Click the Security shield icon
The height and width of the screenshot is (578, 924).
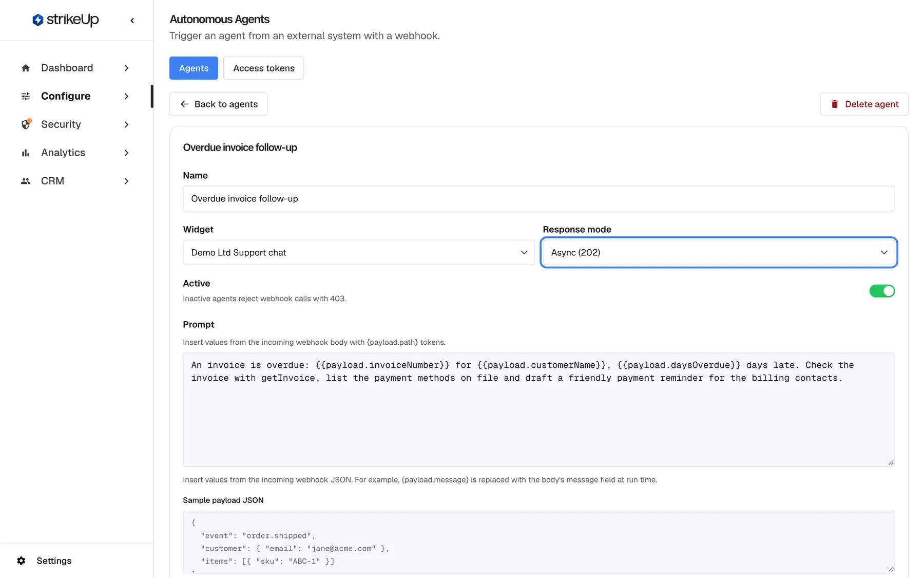26,124
